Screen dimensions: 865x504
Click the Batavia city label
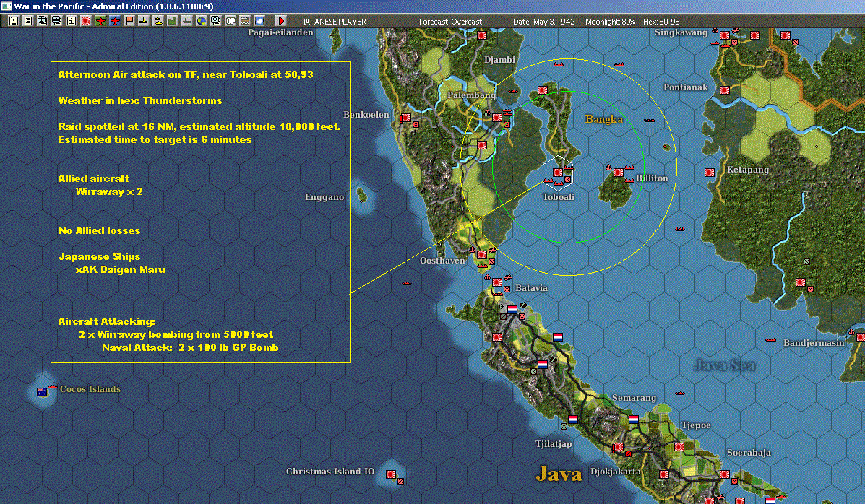pyautogui.click(x=531, y=288)
